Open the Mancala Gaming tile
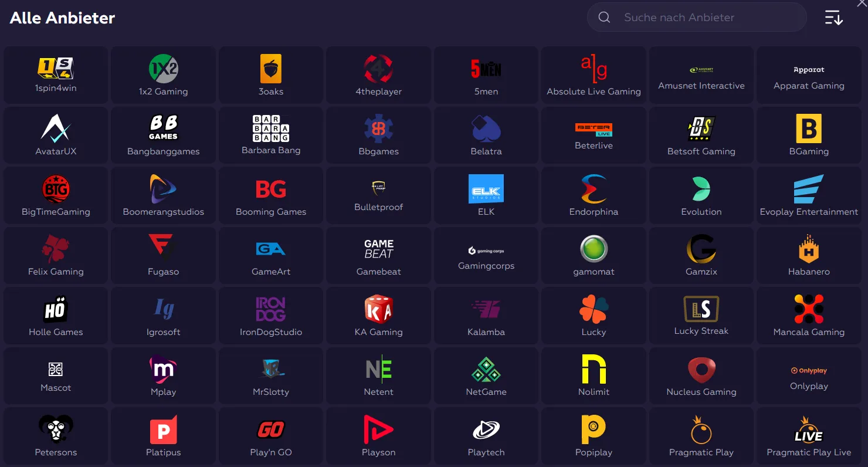The height and width of the screenshot is (467, 868). pos(809,316)
